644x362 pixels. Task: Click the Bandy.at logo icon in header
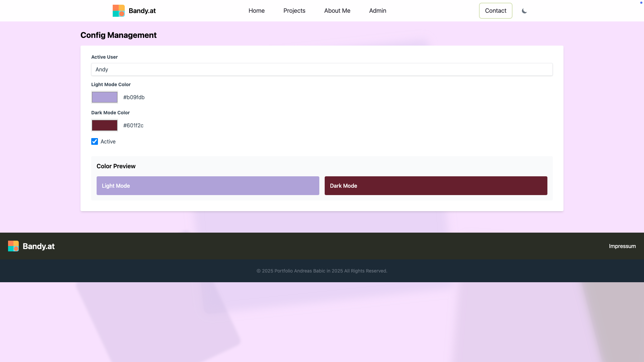pos(119,11)
